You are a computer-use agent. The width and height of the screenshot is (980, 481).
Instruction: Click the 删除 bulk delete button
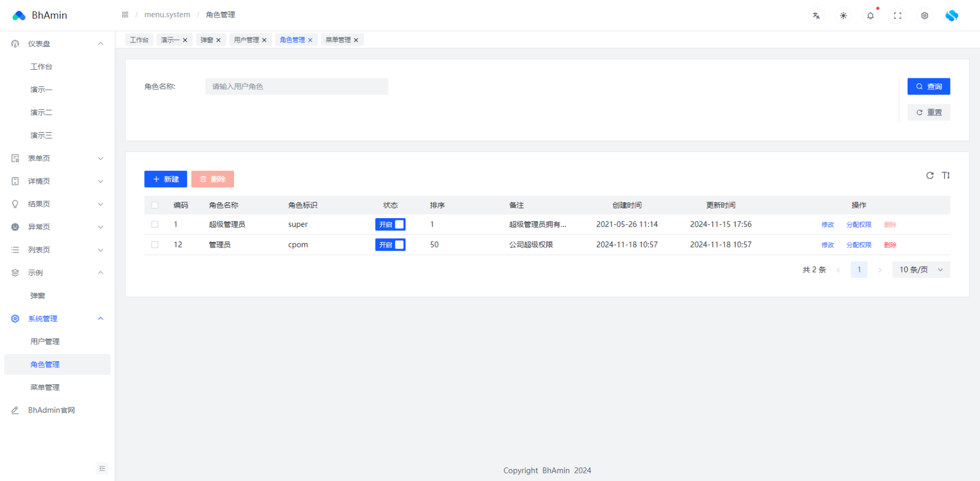(212, 179)
